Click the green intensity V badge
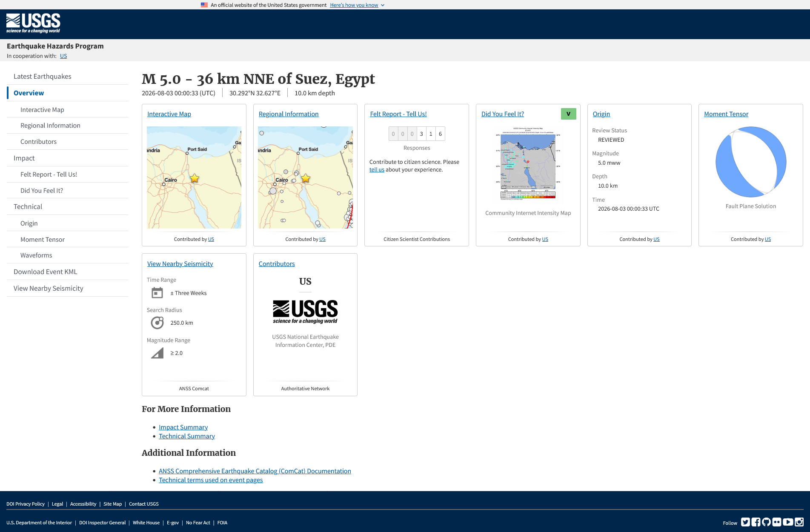 568,114
